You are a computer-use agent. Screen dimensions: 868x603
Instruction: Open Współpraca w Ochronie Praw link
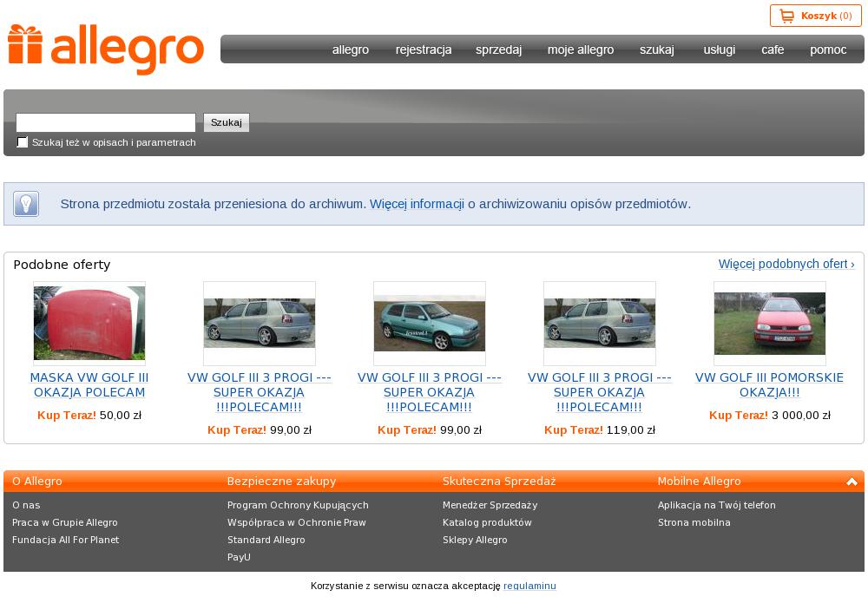click(x=297, y=522)
